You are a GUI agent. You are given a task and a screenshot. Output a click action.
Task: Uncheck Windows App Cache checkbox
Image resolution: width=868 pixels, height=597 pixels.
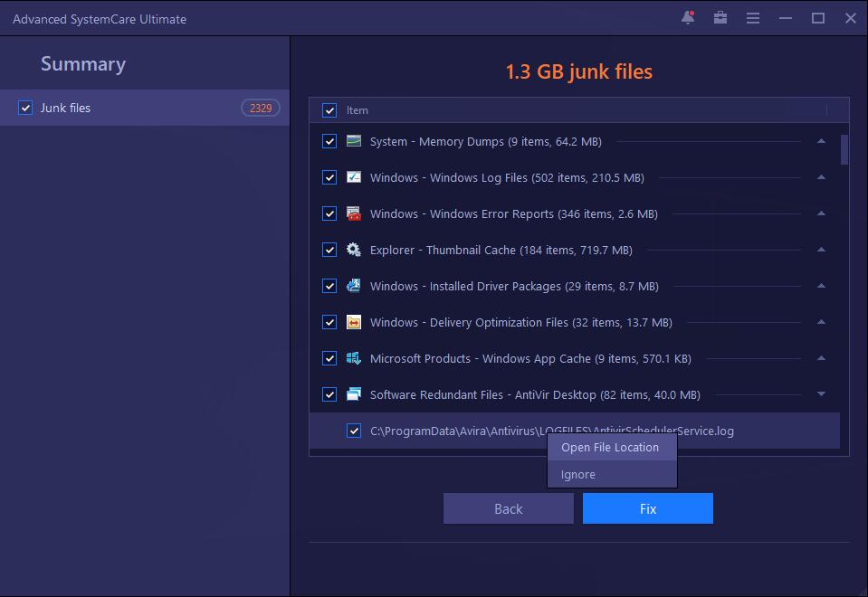coord(329,358)
